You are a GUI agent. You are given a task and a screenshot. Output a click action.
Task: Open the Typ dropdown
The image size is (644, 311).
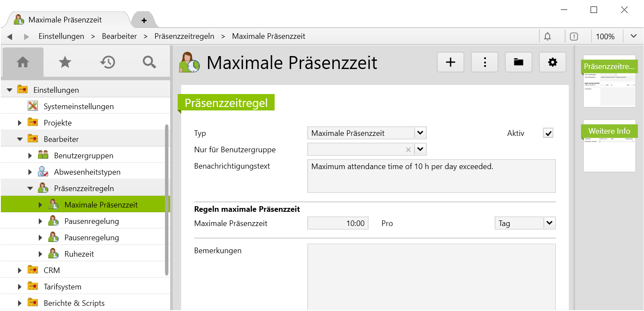(x=420, y=133)
